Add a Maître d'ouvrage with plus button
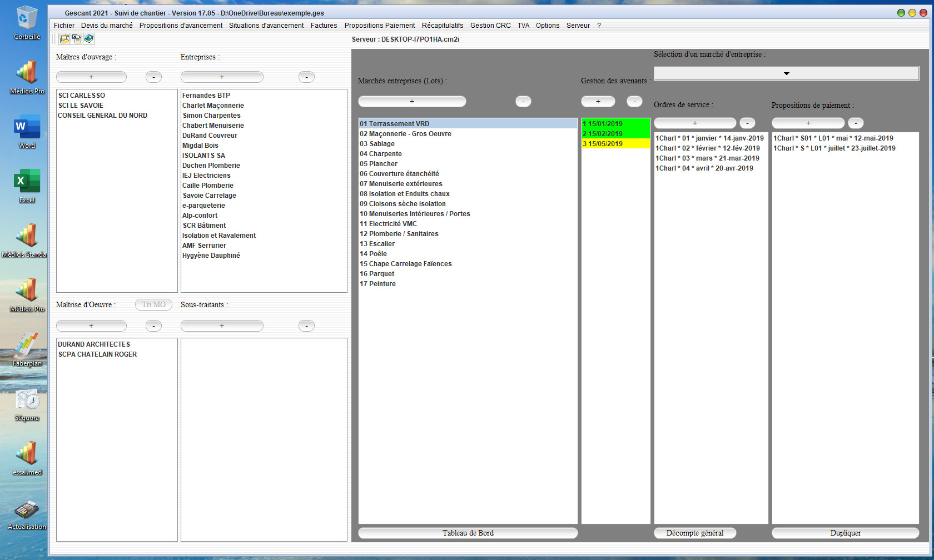The image size is (934, 560). point(91,77)
